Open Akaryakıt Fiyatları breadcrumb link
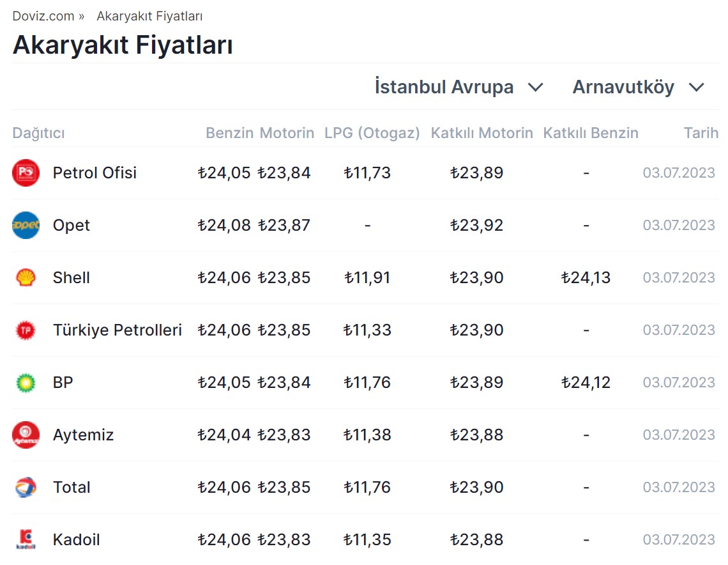Viewport: 728px width, 565px height. click(x=149, y=16)
